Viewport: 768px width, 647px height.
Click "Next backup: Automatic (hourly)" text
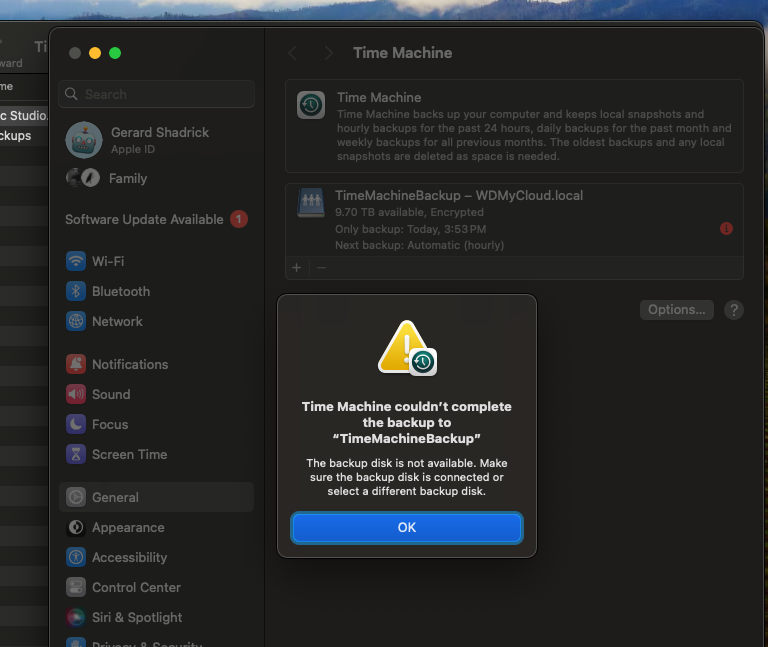click(419, 245)
